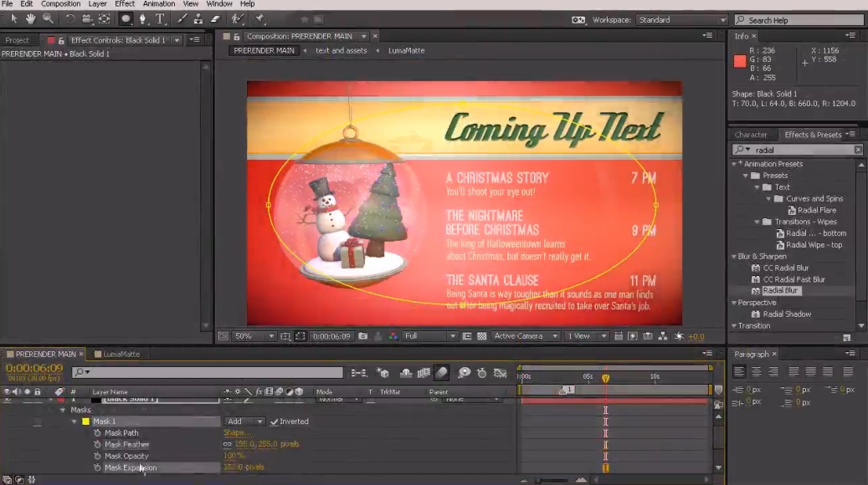Open the Show Channel color icon

(x=393, y=336)
